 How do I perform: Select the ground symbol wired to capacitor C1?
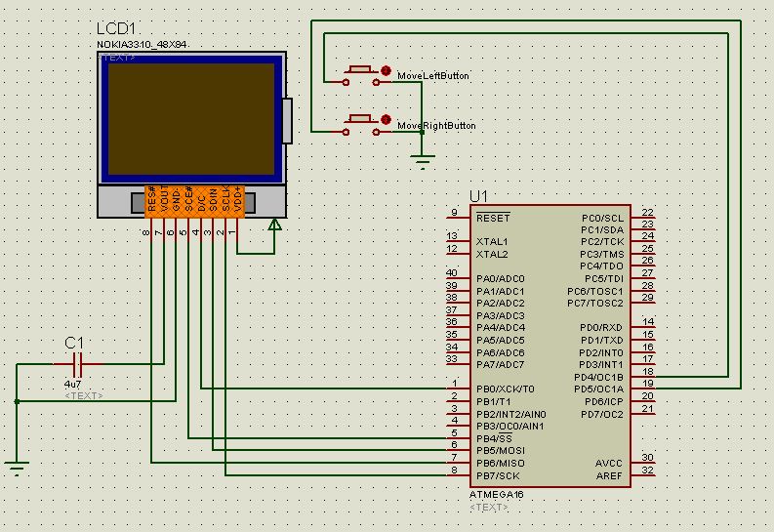(x=17, y=469)
